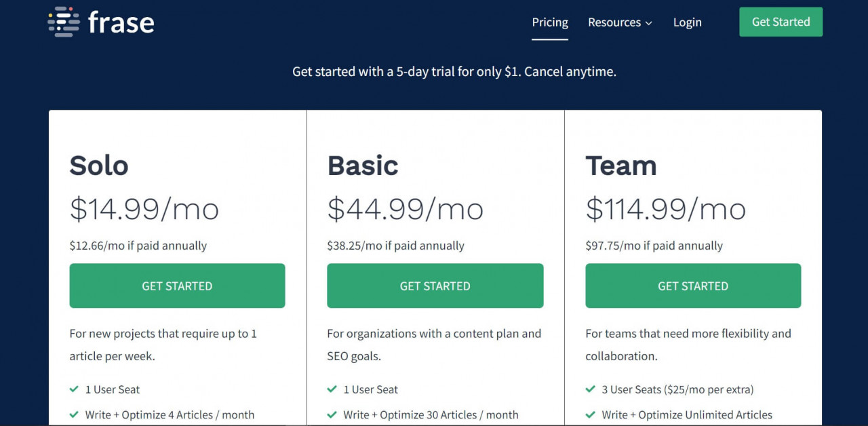868x426 pixels.
Task: Click checkmark next to 30 Articles / month
Action: 332,414
